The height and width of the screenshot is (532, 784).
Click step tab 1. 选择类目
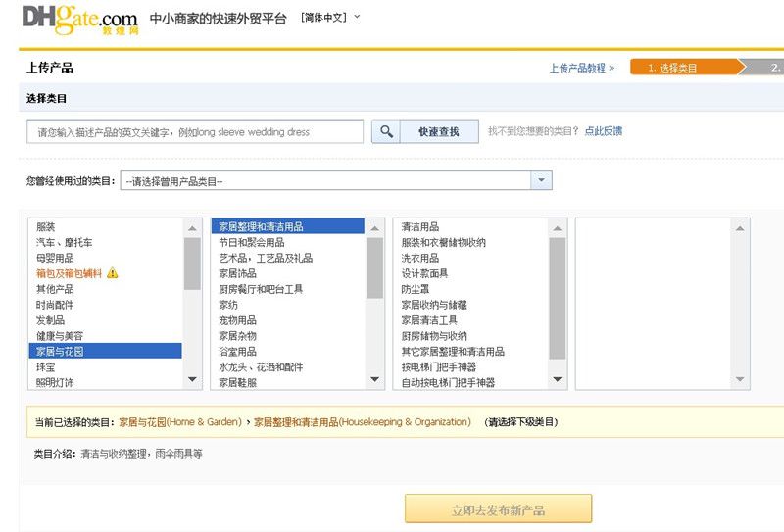point(679,68)
